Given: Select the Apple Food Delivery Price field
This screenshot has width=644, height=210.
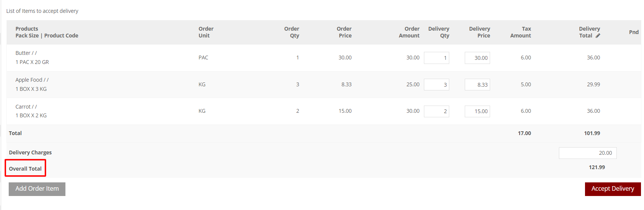Looking at the screenshot, I should (477, 85).
